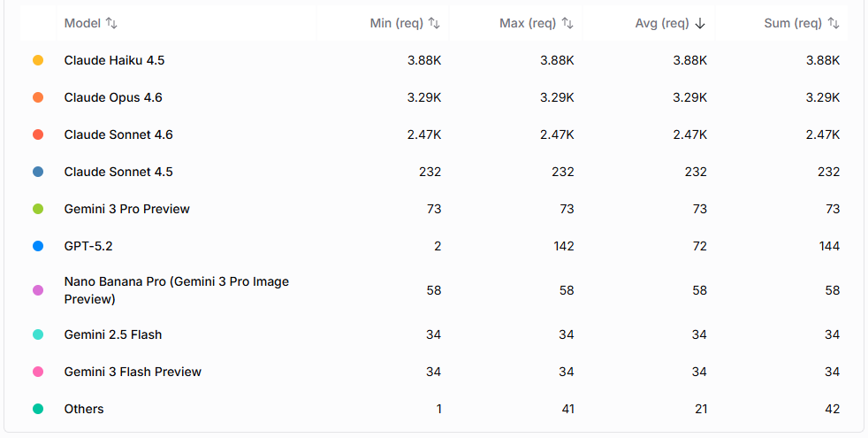Screen dimensions: 868x438
Task: Click the blue dot next to GPT-5.2
Action: pos(38,246)
